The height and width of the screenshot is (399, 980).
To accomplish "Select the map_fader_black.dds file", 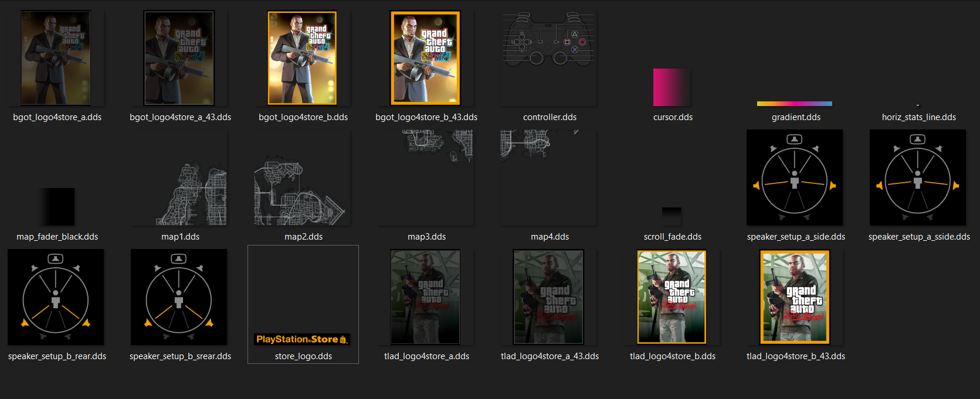I will [x=57, y=207].
